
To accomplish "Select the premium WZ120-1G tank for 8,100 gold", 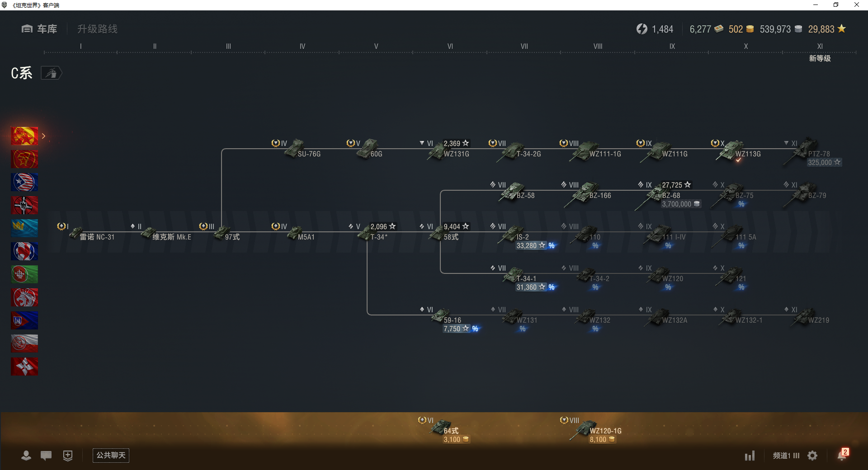I will point(591,431).
